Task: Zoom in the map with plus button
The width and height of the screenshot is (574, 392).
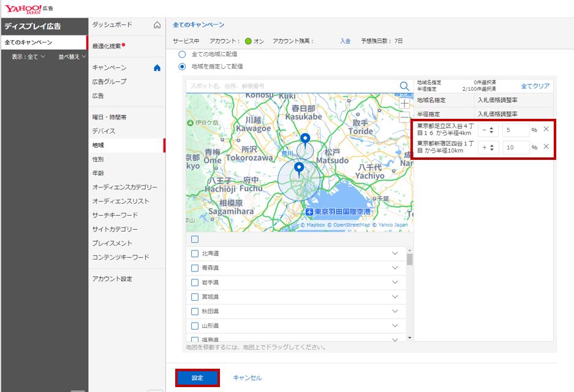Action: 404,104
